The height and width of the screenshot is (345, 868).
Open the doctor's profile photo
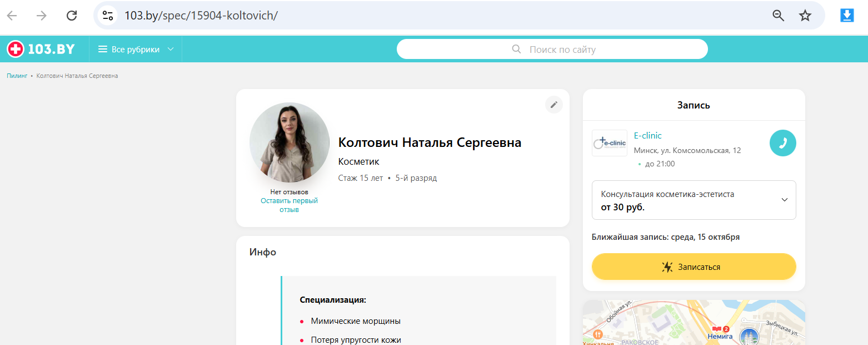pyautogui.click(x=290, y=142)
